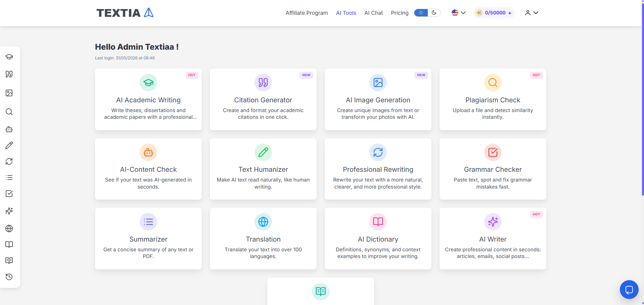Open AI-Content Check robot icon in sidebar

pyautogui.click(x=9, y=129)
